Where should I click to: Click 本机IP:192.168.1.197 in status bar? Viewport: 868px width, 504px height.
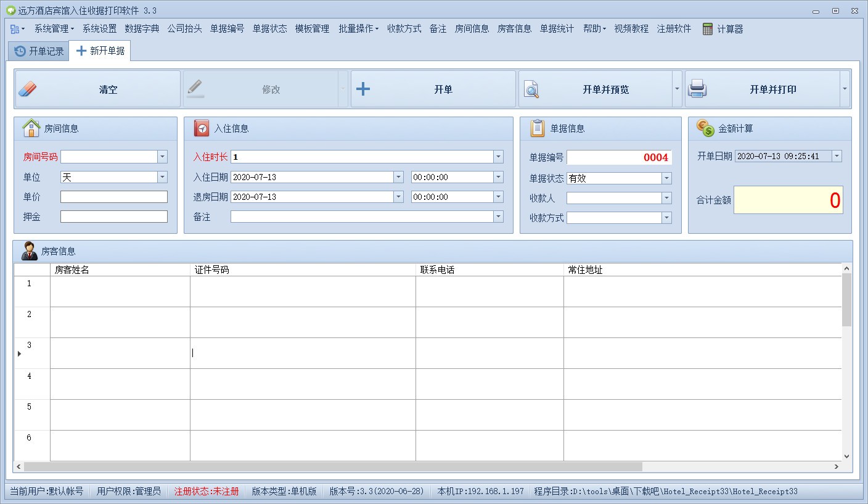point(481,491)
